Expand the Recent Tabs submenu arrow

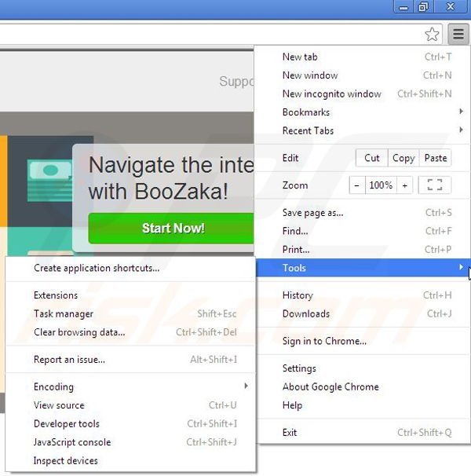(x=461, y=130)
